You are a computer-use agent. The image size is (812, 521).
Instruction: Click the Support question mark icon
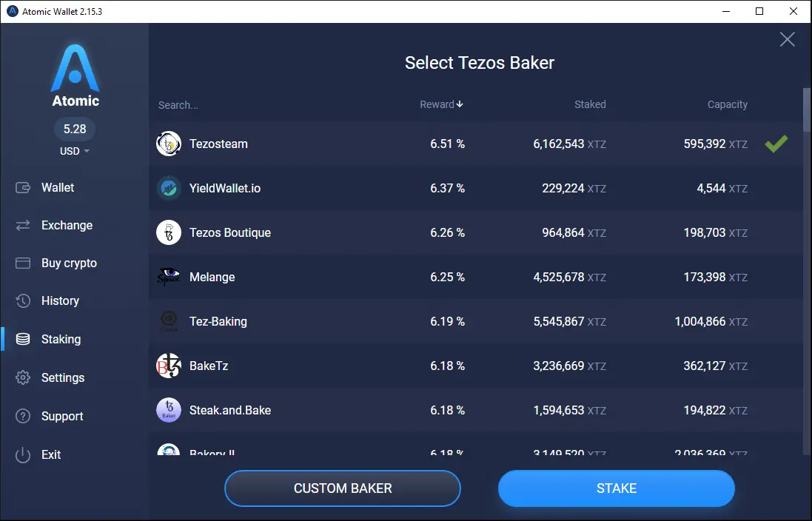coord(23,416)
